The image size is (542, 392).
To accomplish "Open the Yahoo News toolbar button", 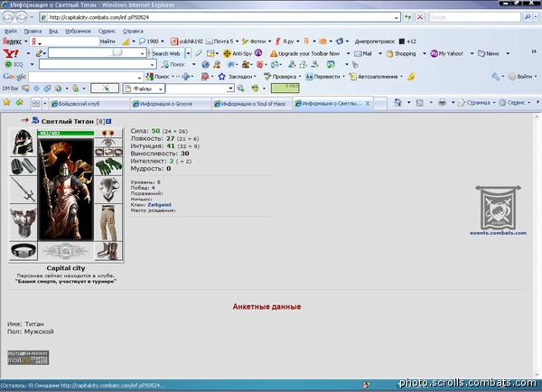I will (489, 53).
